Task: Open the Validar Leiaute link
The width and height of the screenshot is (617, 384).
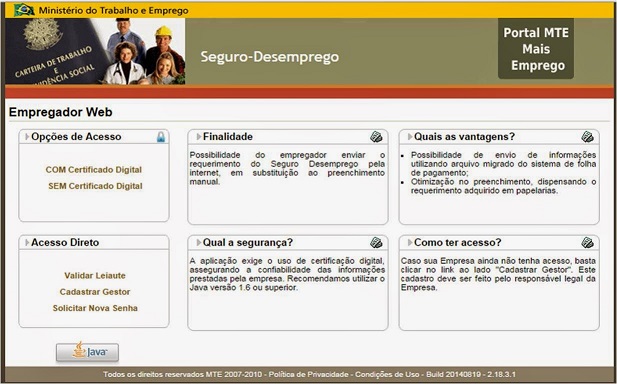Action: [95, 275]
